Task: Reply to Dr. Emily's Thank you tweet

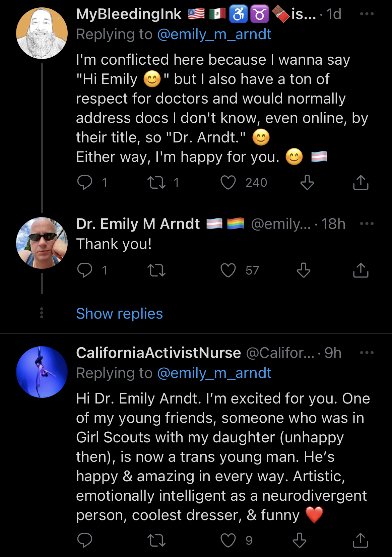Action: pos(84,270)
